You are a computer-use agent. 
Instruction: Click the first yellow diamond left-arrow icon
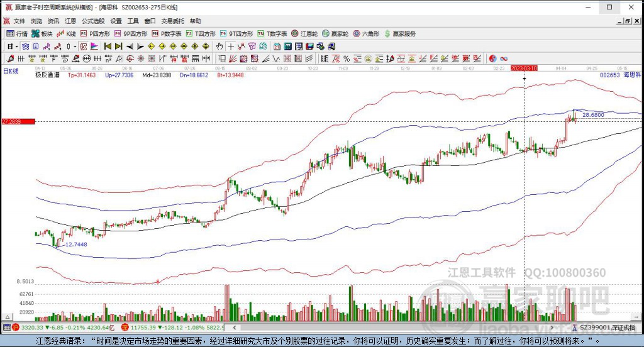151,47
